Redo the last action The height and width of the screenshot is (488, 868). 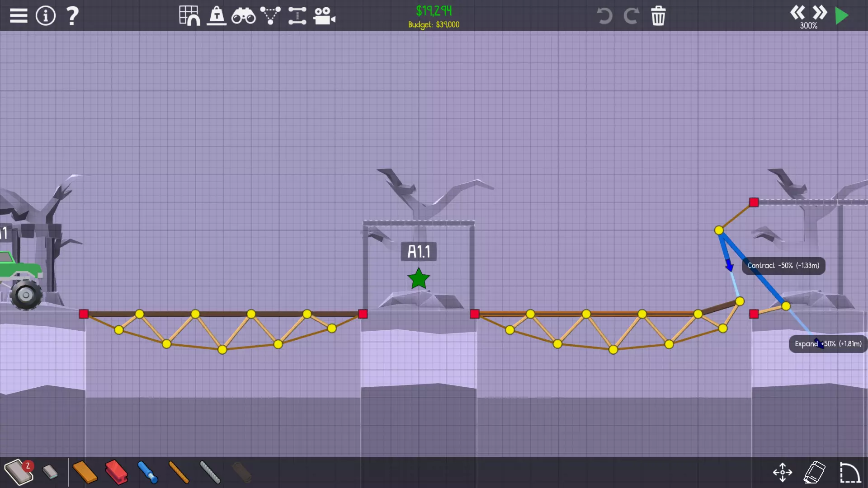pyautogui.click(x=631, y=16)
